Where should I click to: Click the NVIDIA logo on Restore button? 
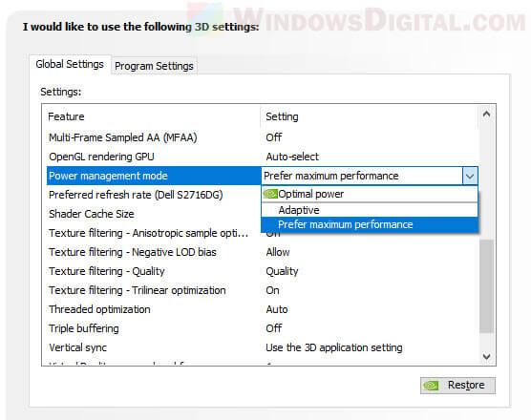tap(431, 386)
